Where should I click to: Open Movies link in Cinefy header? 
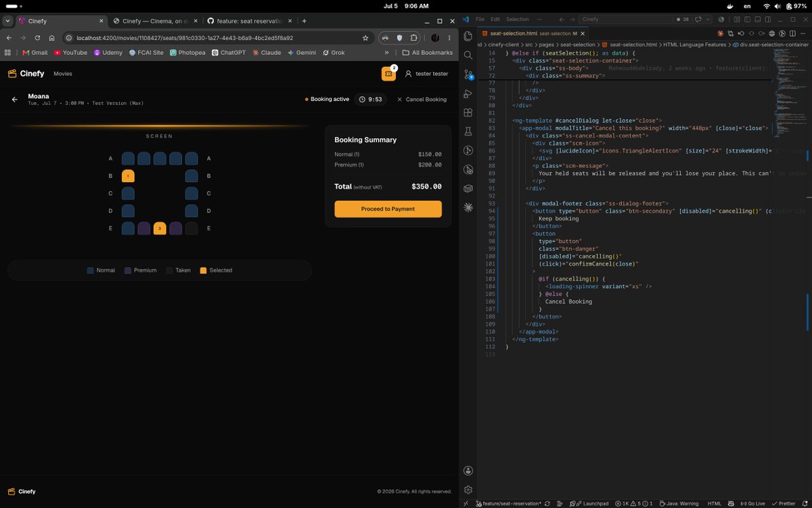click(63, 74)
